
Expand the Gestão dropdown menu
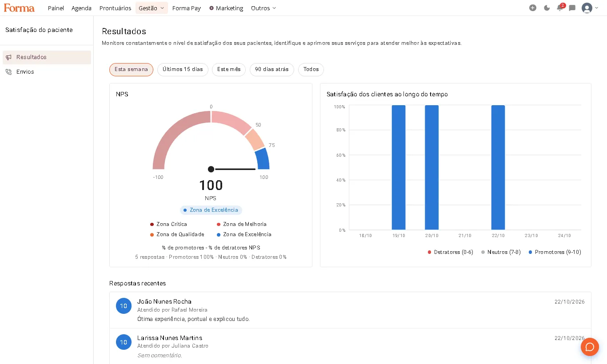[x=152, y=8]
